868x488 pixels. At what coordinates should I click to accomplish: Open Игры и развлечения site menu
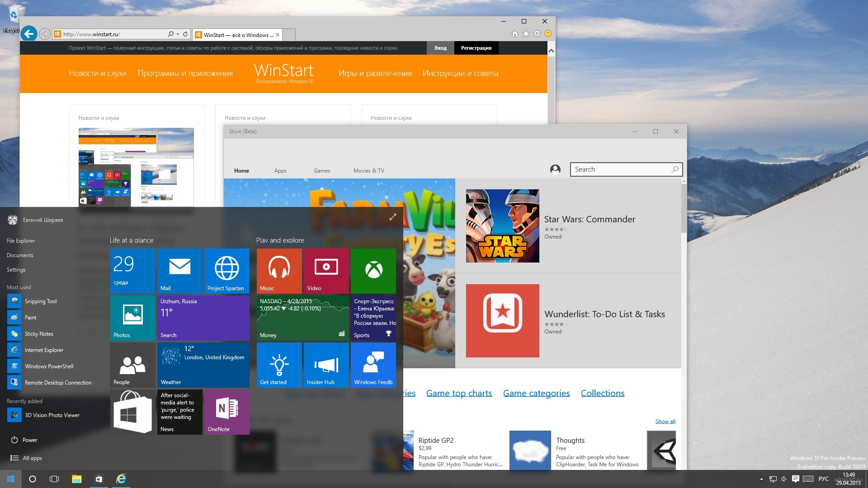375,73
